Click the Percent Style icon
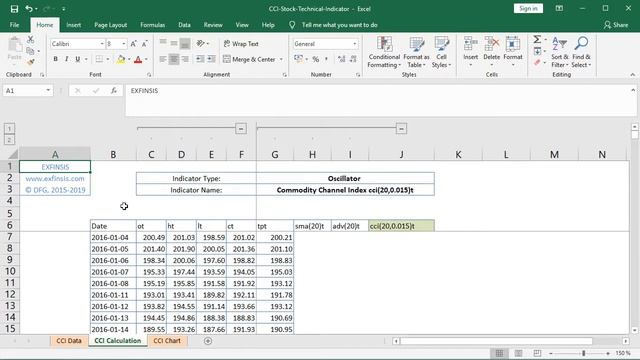This screenshot has width=640, height=360. 316,59
